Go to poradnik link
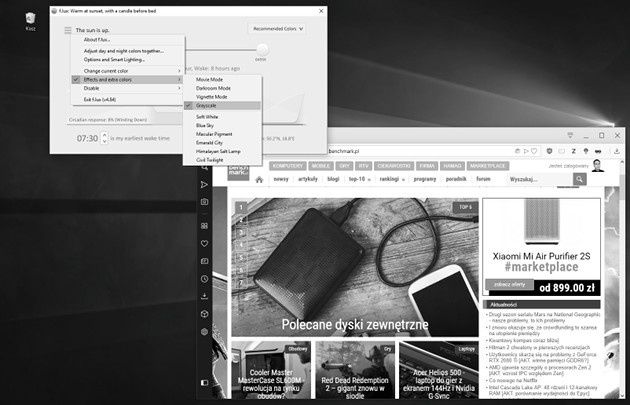The height and width of the screenshot is (405, 630). click(x=456, y=179)
